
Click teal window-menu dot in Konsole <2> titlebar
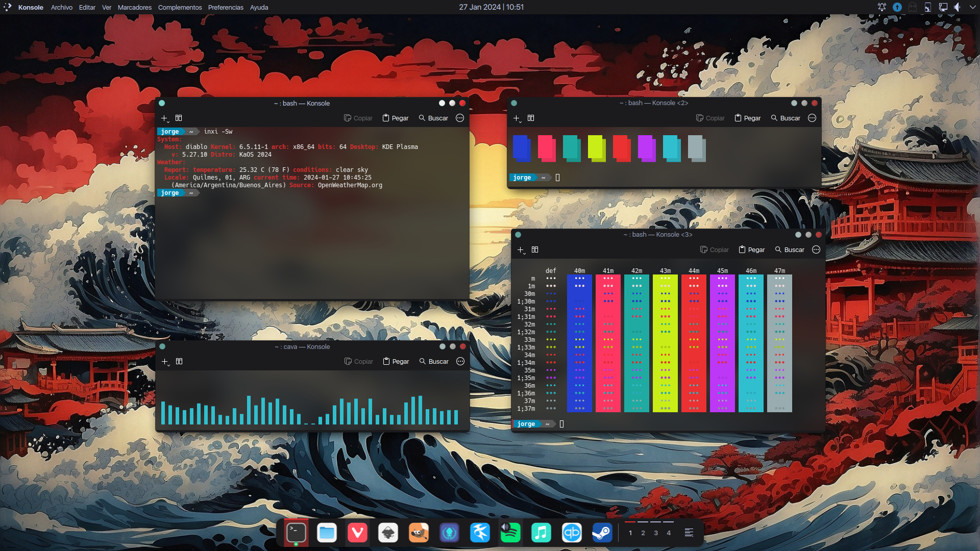[x=514, y=103]
